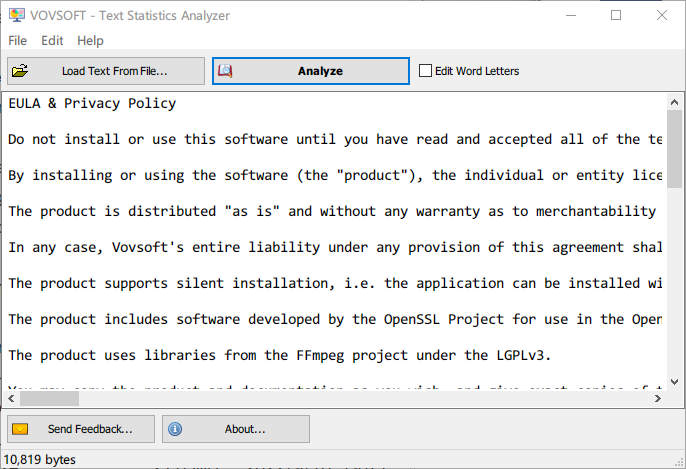Click the horizontal scrollbar thumb
Viewport: 686px width, 469px height.
49,399
